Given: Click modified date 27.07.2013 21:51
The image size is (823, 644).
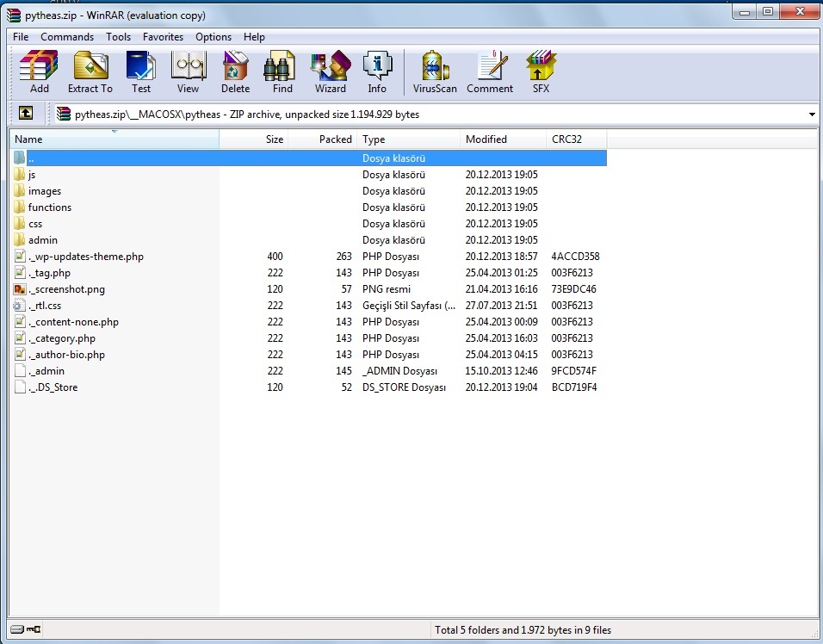Looking at the screenshot, I should pyautogui.click(x=501, y=305).
